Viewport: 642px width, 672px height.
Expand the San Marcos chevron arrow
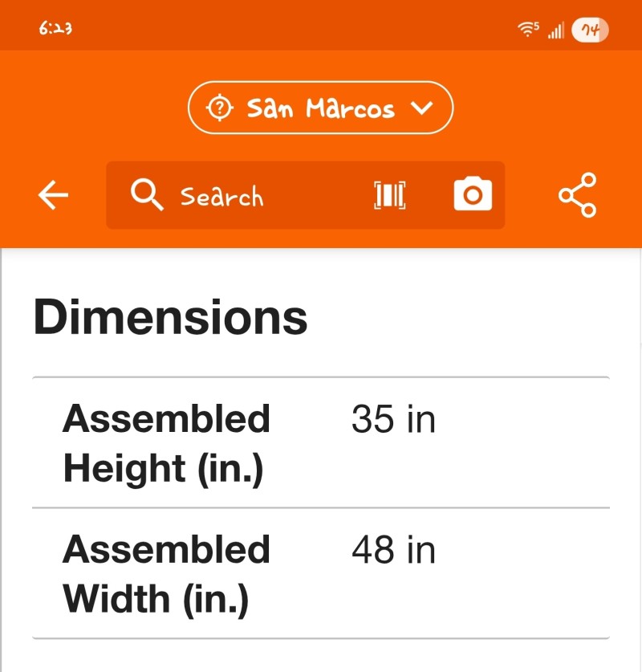point(421,108)
